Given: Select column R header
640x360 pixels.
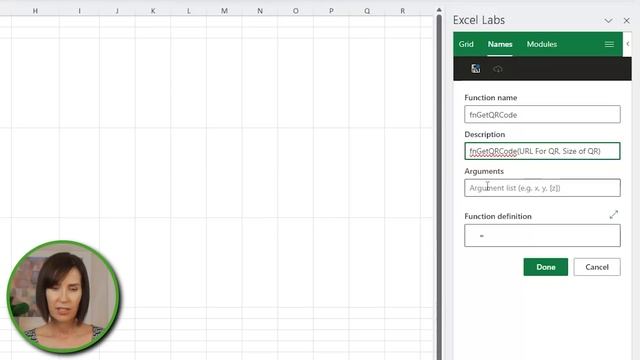Looking at the screenshot, I should 402,11.
